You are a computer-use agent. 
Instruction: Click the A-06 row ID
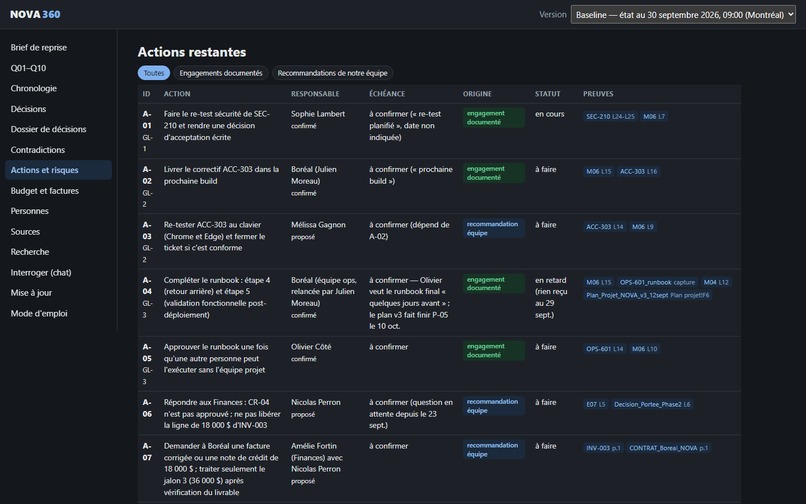click(147, 408)
